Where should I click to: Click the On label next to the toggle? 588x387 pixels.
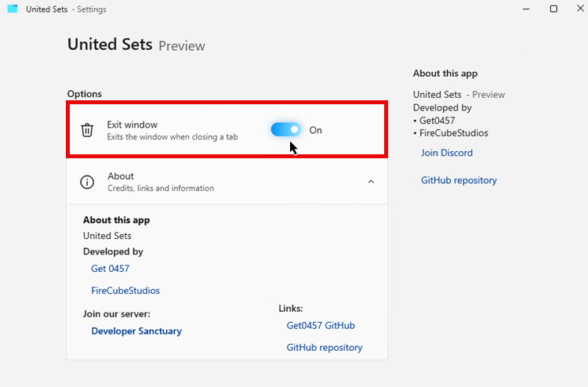[x=315, y=130]
